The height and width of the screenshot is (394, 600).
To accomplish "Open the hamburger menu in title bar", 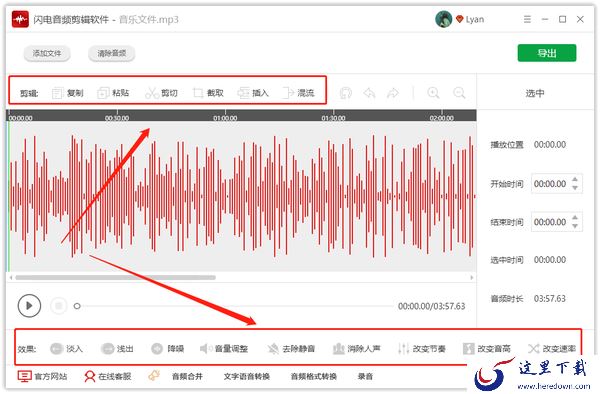I will click(x=527, y=19).
